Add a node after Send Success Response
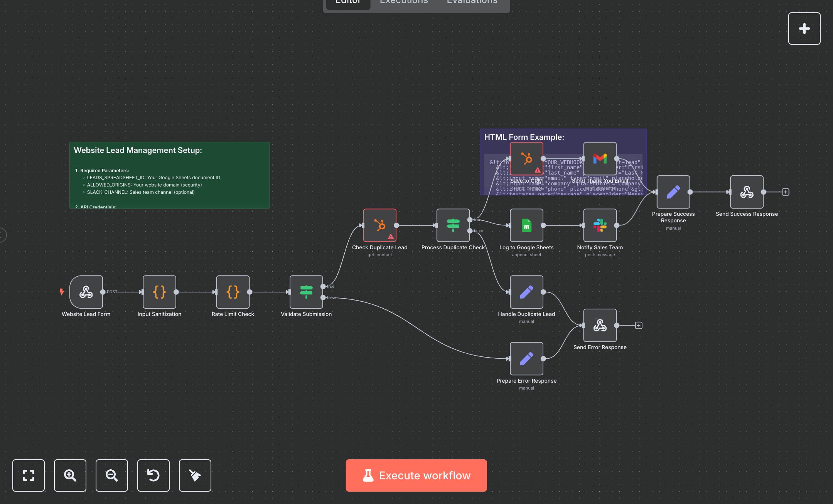This screenshot has height=504, width=833. tap(786, 192)
